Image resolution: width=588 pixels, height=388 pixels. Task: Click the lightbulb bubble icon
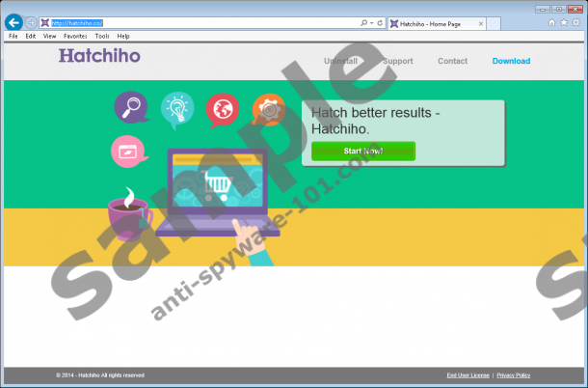click(x=177, y=108)
